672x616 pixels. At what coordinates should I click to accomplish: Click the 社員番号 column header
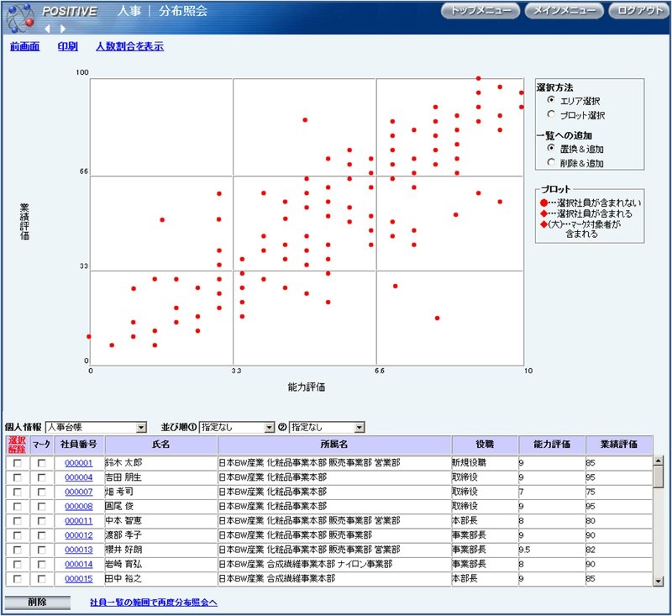79,445
